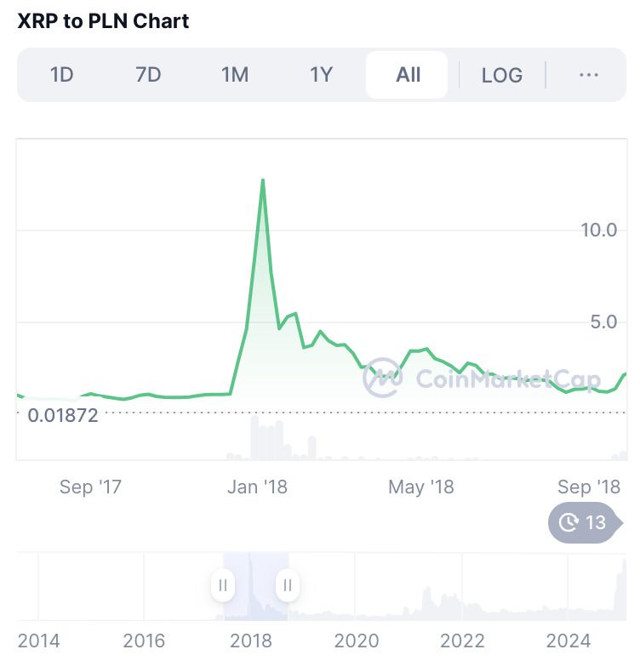Click the left range slider handle
Screen dimensions: 640x672
click(x=223, y=585)
